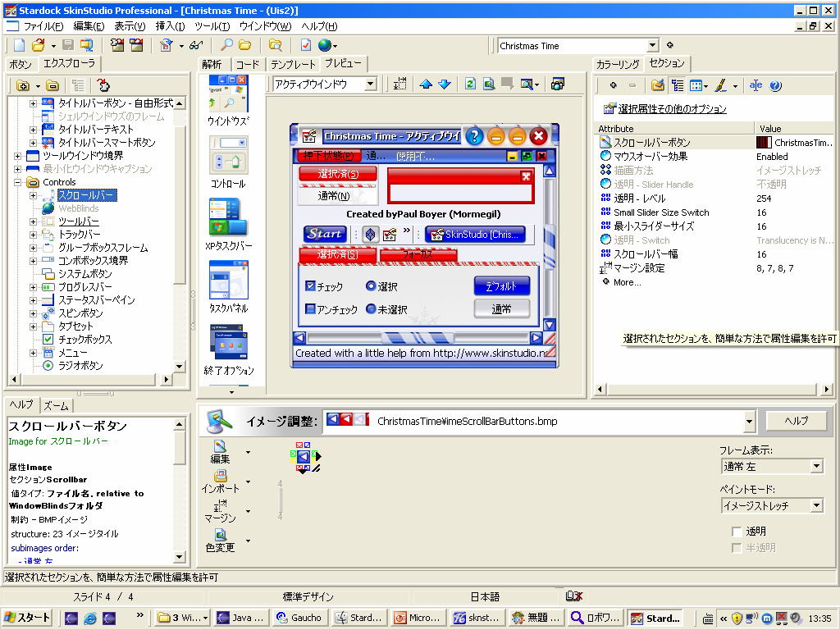
Task: Select the スクロールバー tree item
Action: click(x=86, y=195)
